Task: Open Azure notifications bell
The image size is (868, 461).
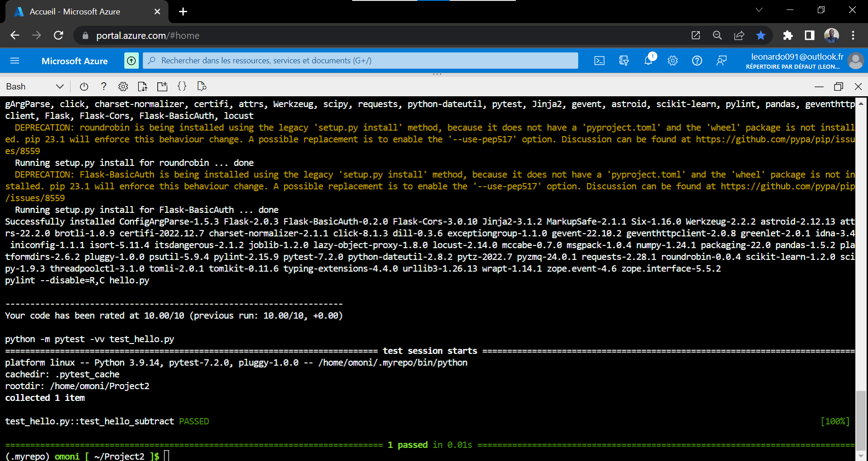Action: [648, 60]
